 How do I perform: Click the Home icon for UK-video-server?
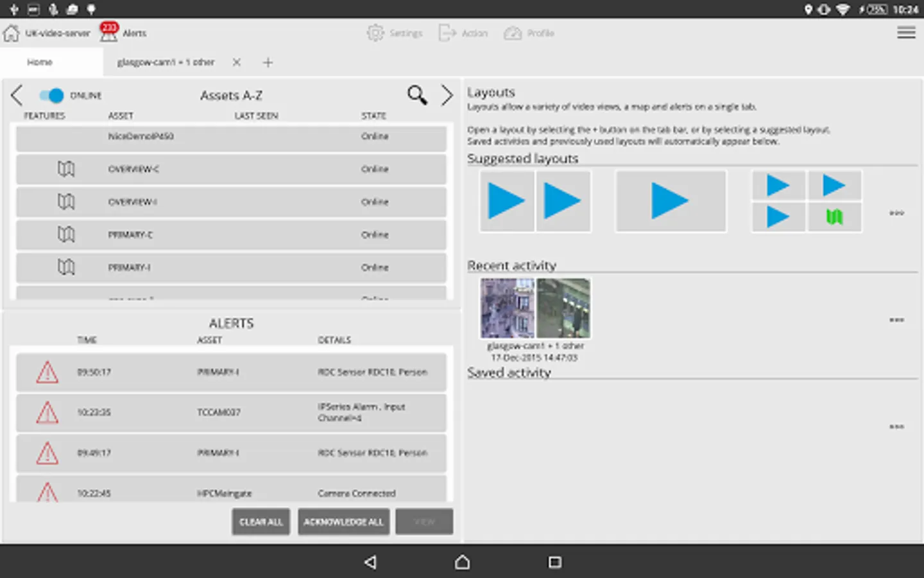12,33
